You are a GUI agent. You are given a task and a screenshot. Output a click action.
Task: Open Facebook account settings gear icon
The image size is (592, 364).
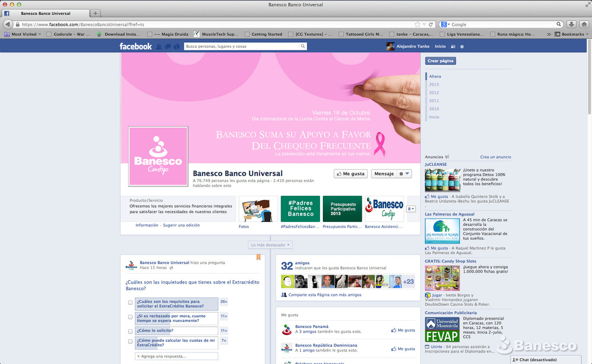pyautogui.click(x=462, y=47)
